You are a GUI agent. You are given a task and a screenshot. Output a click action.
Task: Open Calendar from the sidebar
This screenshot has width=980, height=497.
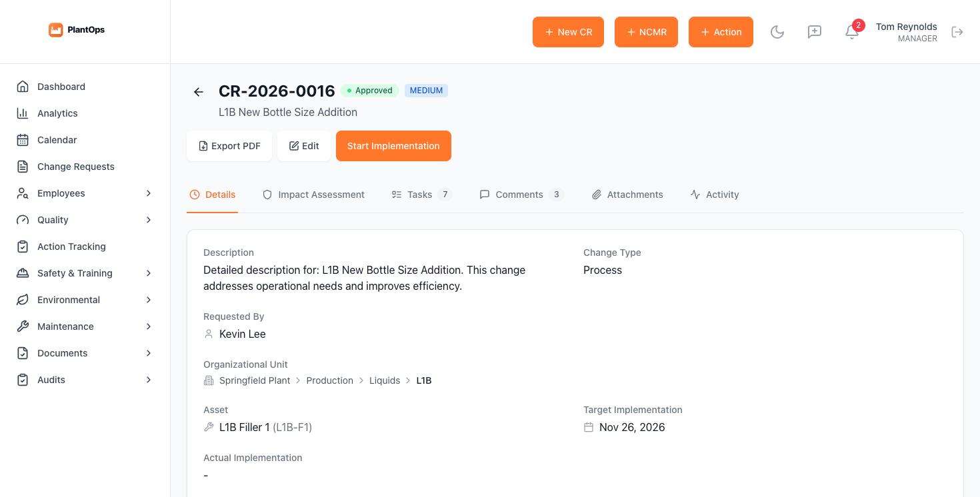point(85,140)
